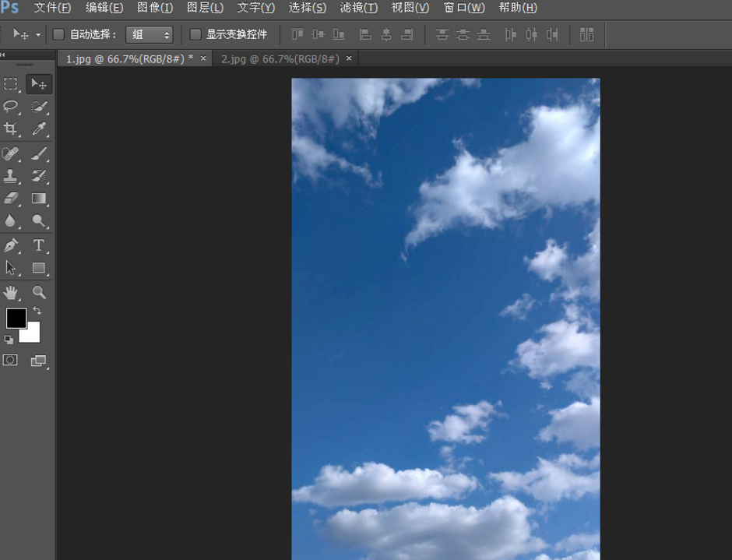The height and width of the screenshot is (560, 732).
Task: Select the Lasso tool
Action: 11,107
